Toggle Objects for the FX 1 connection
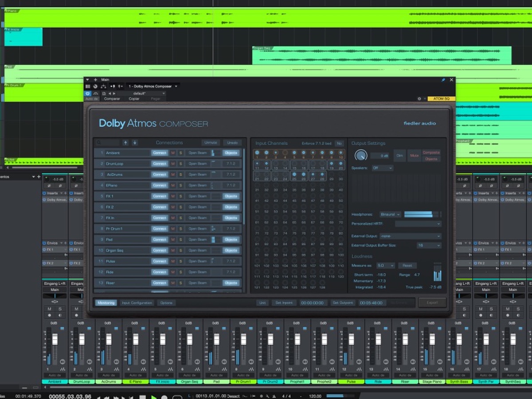532x399 pixels. tap(231, 196)
